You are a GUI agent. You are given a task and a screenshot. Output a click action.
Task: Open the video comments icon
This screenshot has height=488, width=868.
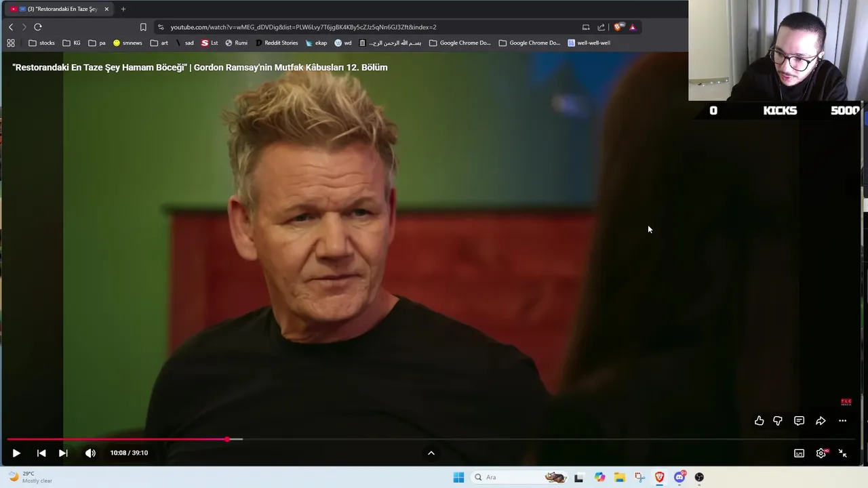pos(799,421)
